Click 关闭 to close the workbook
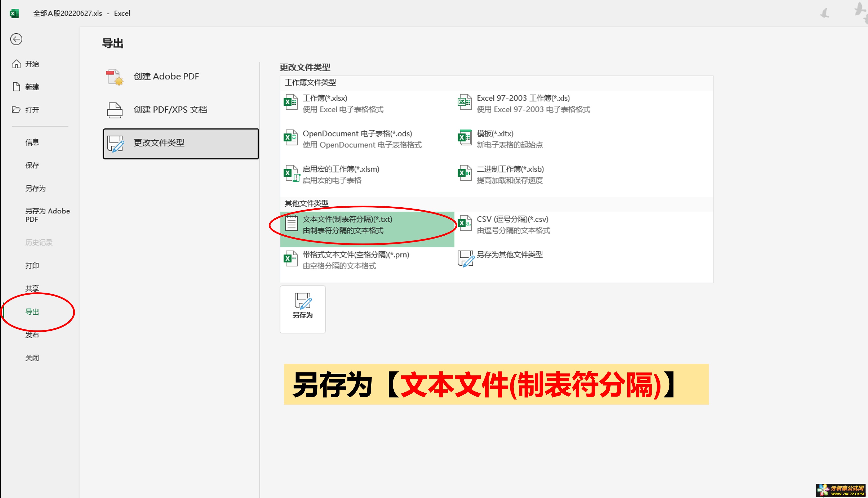 click(32, 358)
